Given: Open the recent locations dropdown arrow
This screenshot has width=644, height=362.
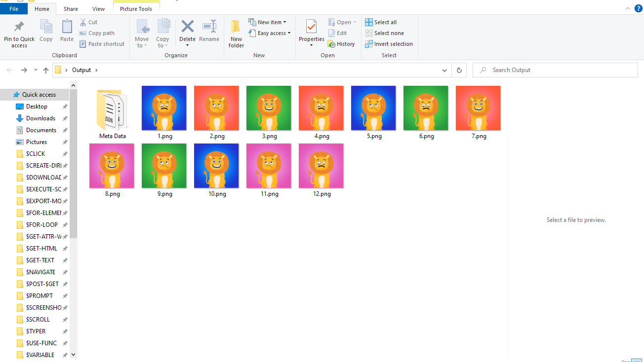Looking at the screenshot, I should coord(36,70).
